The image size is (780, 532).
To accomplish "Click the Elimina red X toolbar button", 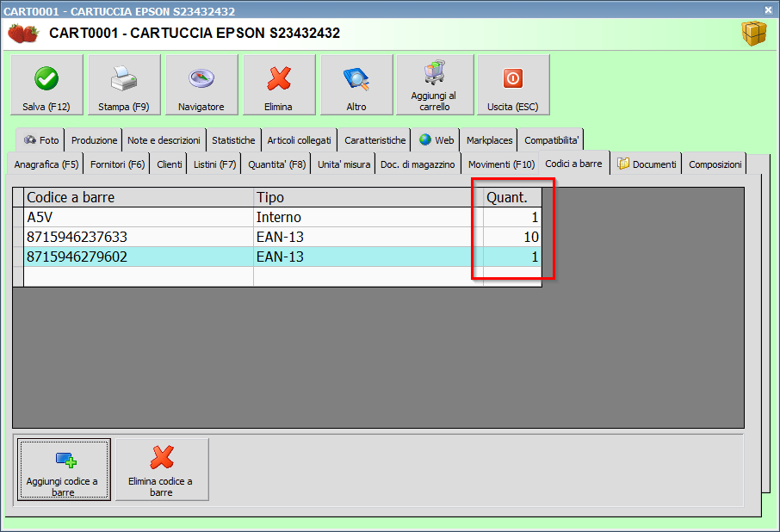I will click(x=279, y=84).
